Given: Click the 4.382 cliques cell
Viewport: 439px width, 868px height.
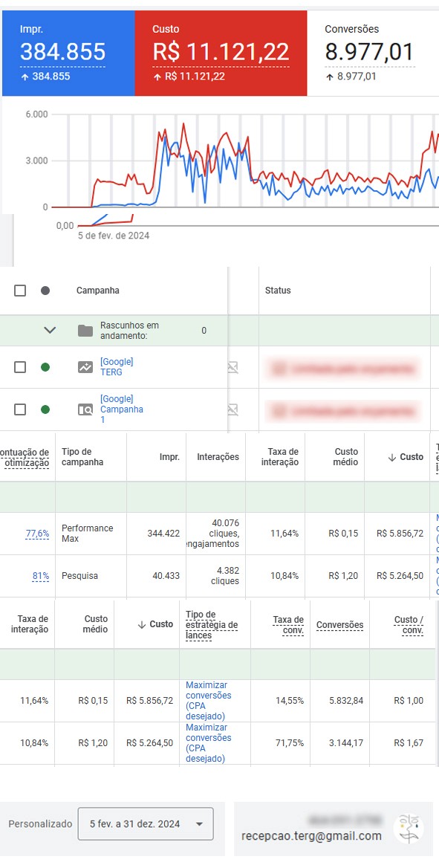Looking at the screenshot, I should coord(225,576).
